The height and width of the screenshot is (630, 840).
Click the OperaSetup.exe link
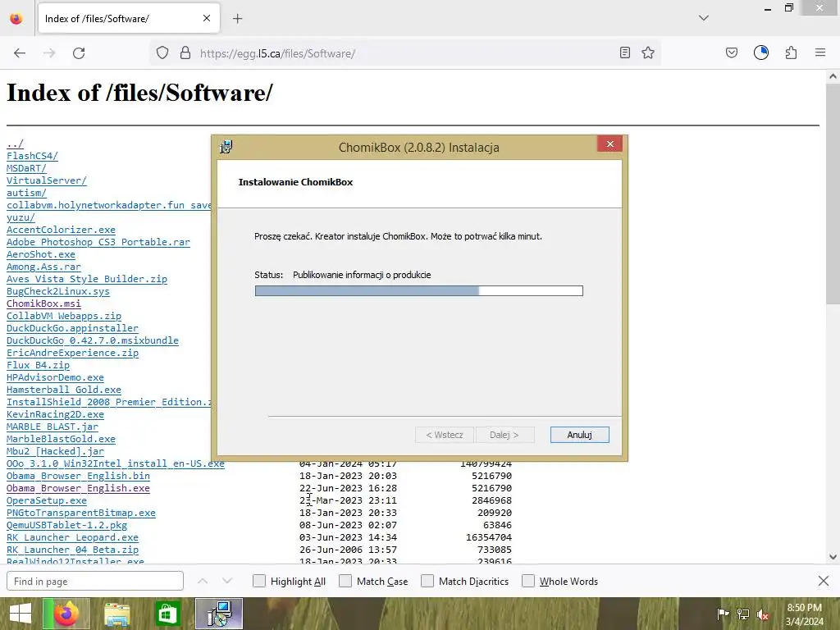(47, 501)
